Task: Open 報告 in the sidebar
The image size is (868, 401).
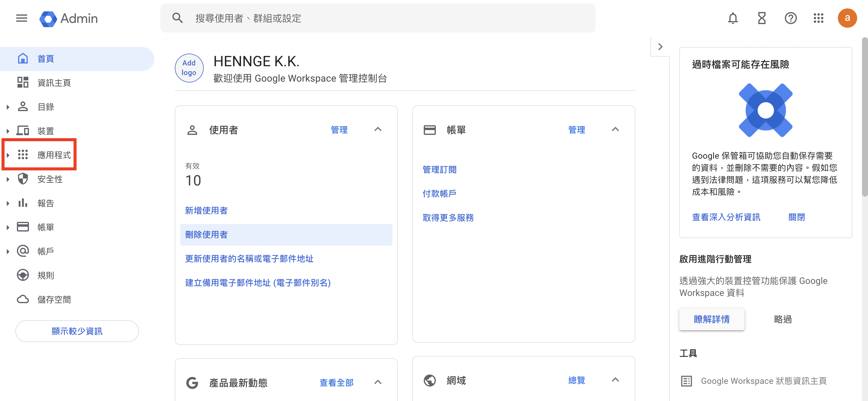Action: click(x=46, y=204)
